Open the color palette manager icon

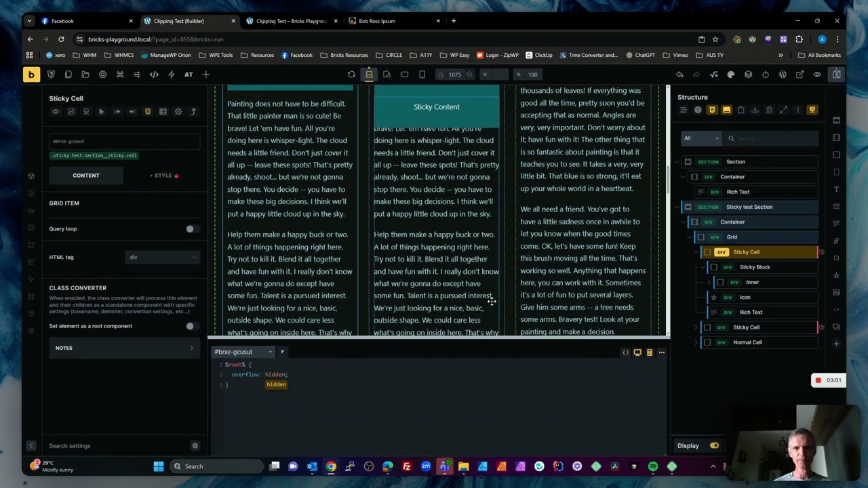click(x=731, y=75)
